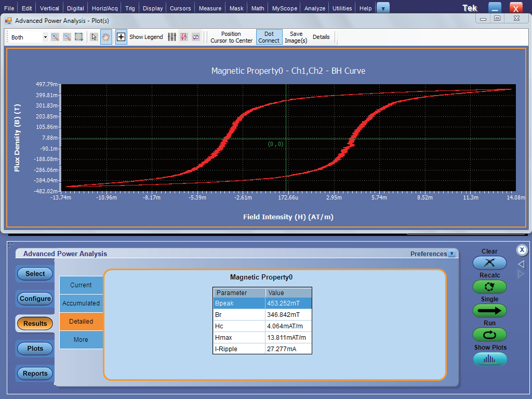Select the I-Ripple parameter row
This screenshot has width=532, height=399.
262,349
